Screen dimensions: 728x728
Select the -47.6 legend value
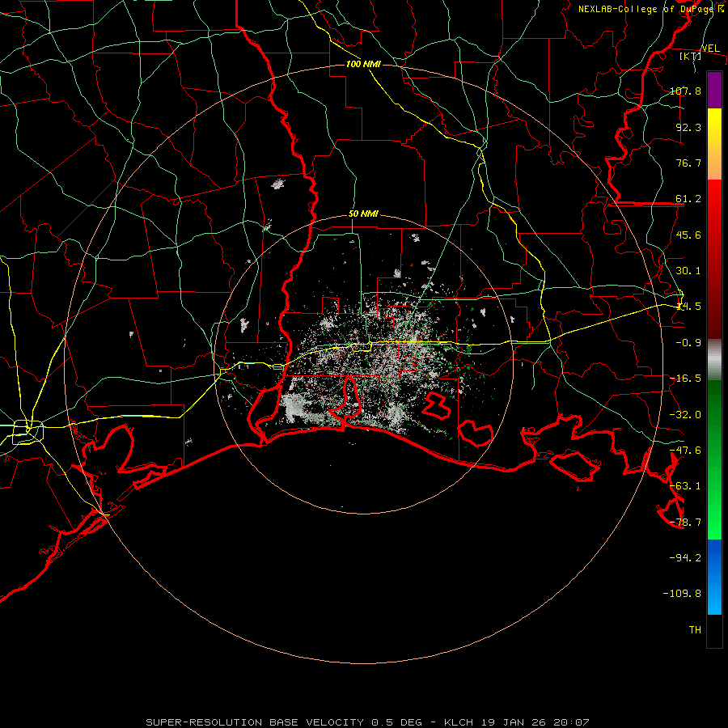(x=685, y=451)
